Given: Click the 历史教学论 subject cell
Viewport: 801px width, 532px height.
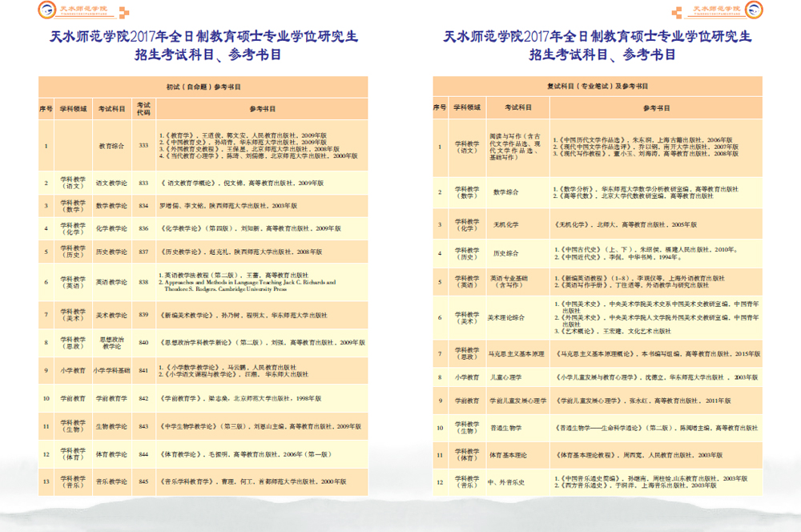Looking at the screenshot, I should click(x=111, y=252).
